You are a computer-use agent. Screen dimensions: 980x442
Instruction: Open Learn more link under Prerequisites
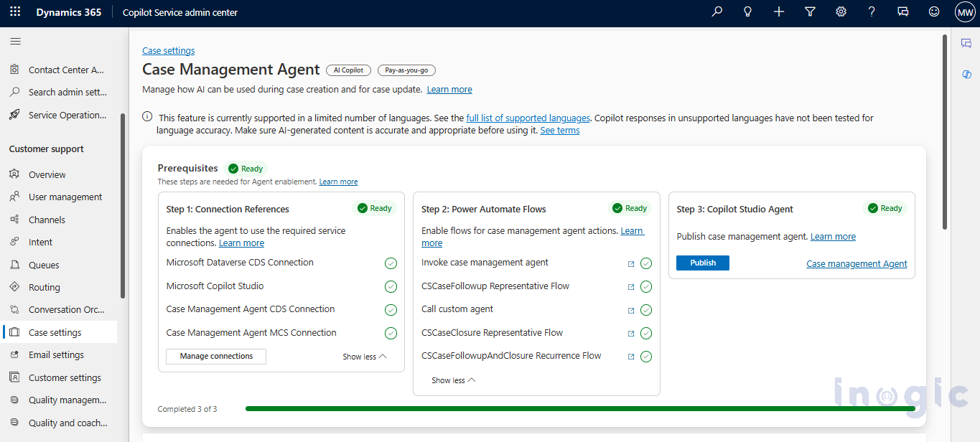click(339, 182)
